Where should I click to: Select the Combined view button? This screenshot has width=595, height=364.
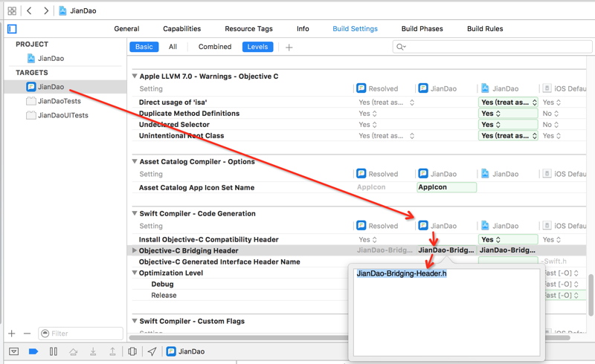tap(215, 47)
